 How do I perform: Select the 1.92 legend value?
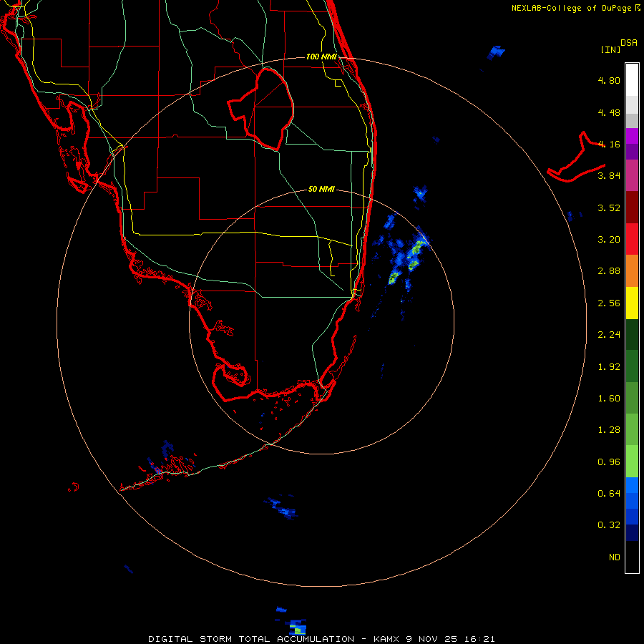(609, 367)
